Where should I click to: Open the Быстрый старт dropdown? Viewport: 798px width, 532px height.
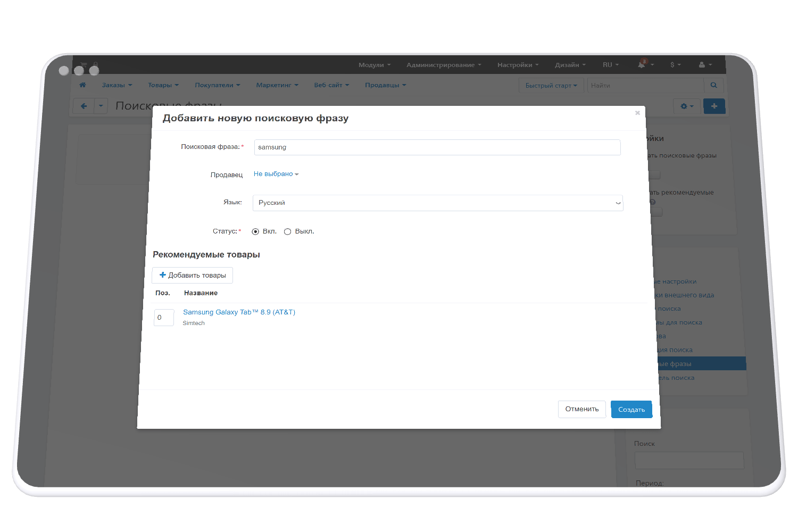551,85
